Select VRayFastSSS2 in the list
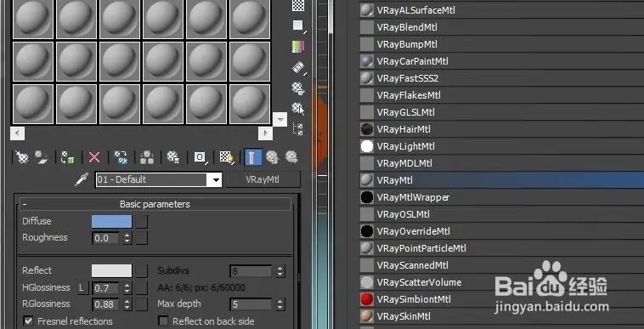The width and height of the screenshot is (644, 329). pos(502,78)
